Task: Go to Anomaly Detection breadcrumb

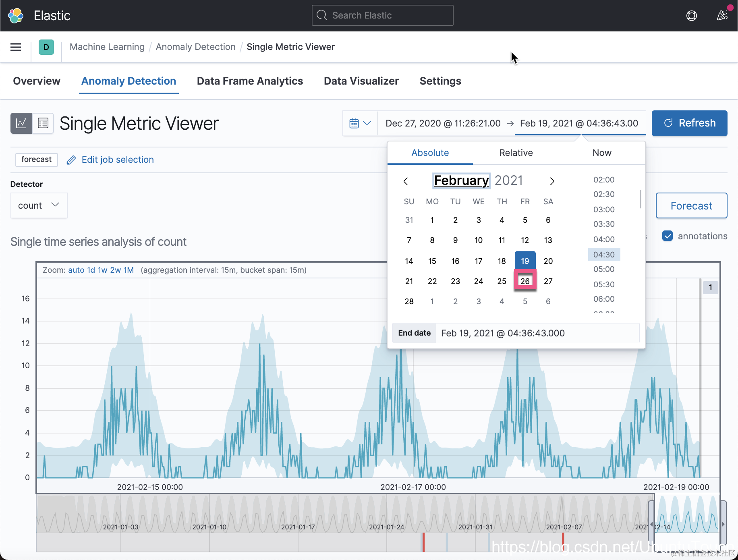Action: tap(196, 47)
